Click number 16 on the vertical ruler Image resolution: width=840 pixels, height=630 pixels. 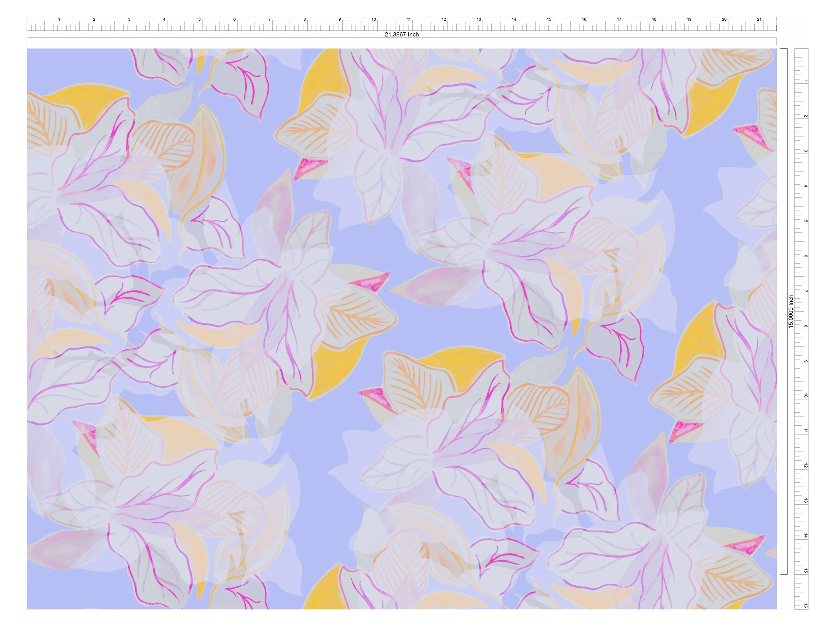805,606
